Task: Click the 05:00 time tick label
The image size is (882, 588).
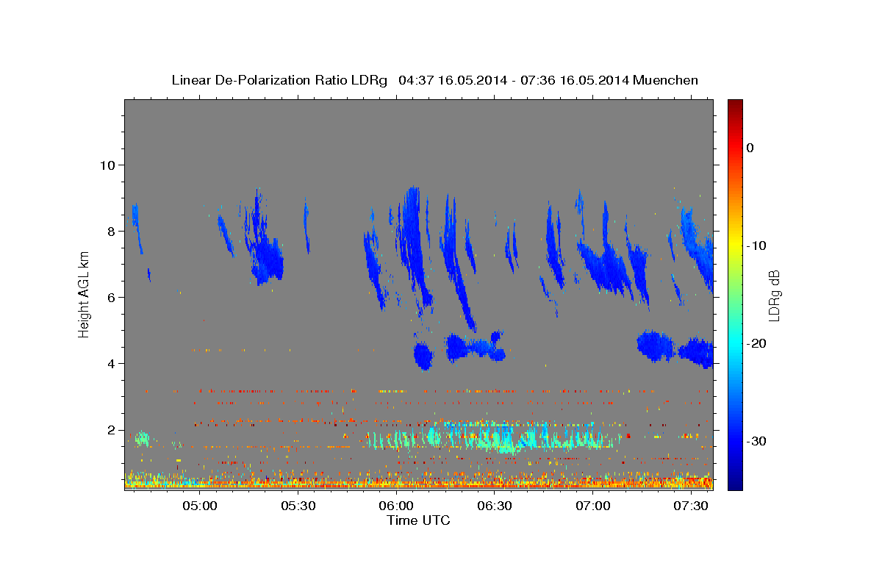Action: click(x=198, y=506)
